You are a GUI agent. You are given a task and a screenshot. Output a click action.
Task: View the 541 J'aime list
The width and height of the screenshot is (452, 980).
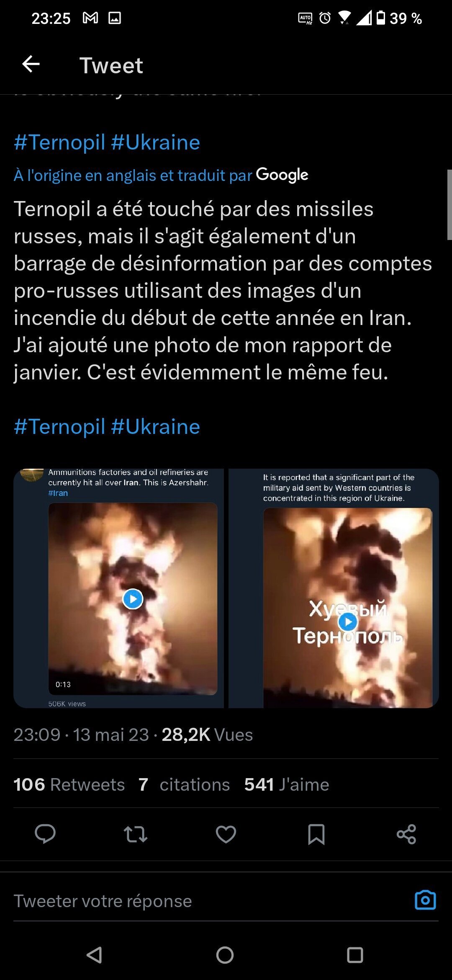[287, 784]
